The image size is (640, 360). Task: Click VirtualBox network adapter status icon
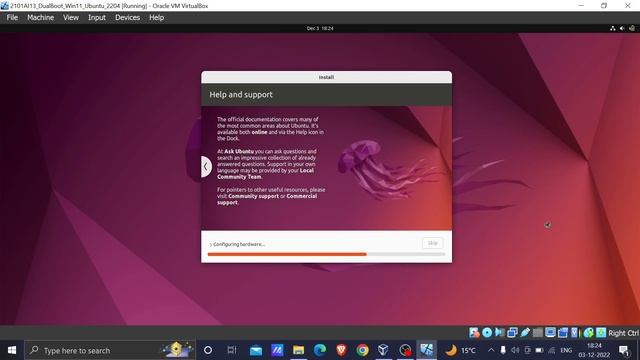[x=512, y=333]
